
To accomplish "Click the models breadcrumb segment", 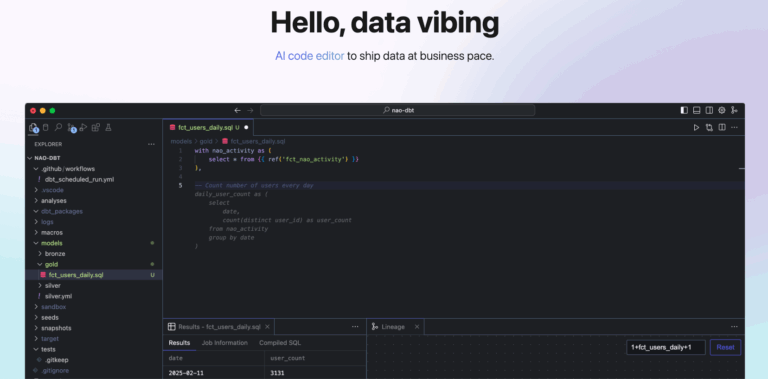I will point(181,142).
